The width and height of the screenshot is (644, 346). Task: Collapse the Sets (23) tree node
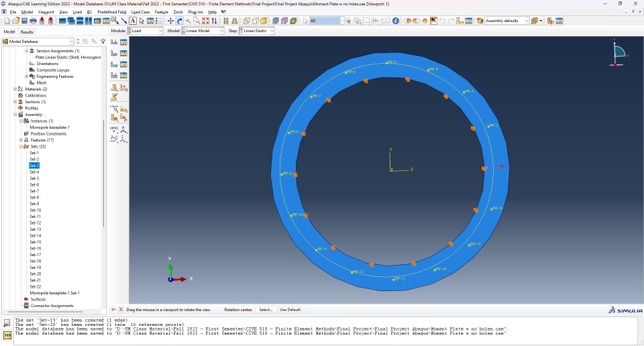pyautogui.click(x=21, y=147)
